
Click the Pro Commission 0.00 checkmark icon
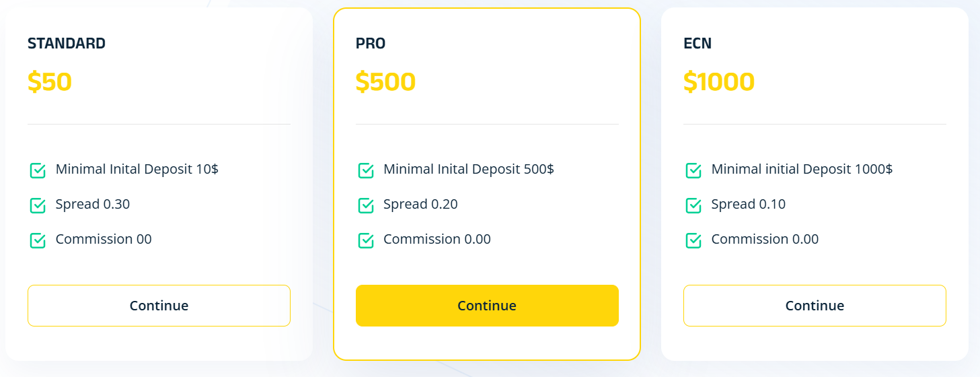click(366, 240)
